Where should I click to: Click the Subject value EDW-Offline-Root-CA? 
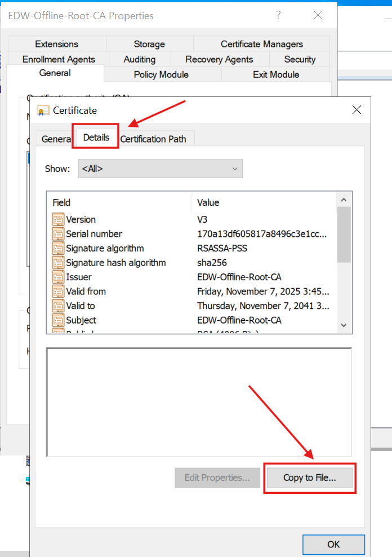tap(239, 320)
